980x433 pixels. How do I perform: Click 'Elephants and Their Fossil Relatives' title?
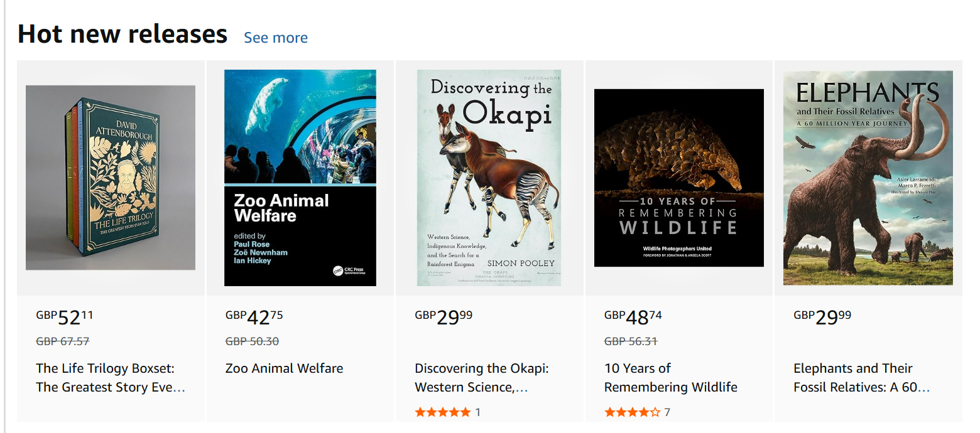coord(861,378)
